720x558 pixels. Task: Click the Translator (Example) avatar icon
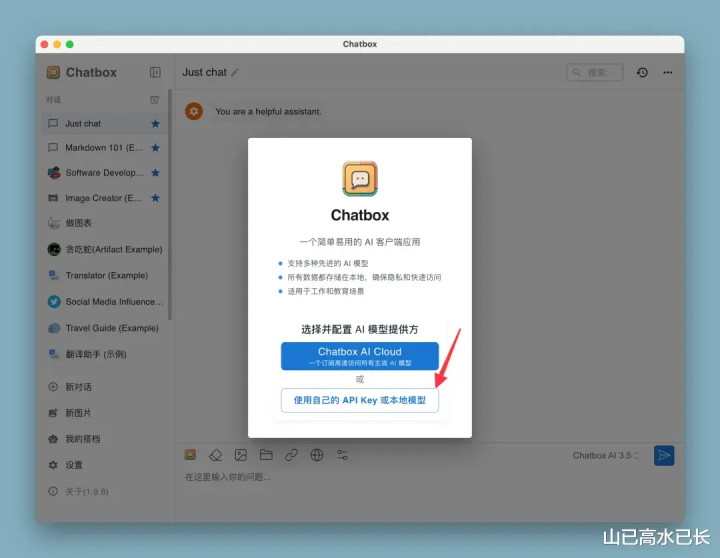tap(54, 276)
